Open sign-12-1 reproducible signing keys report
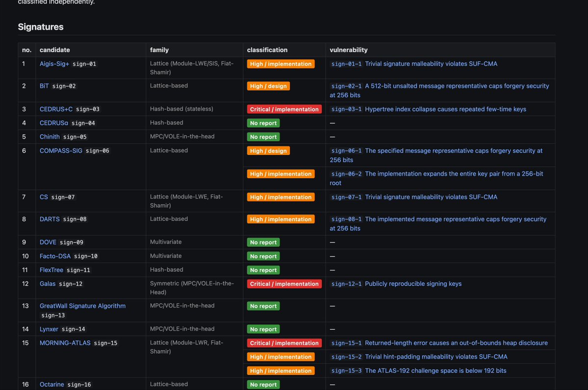The image size is (588, 390). tap(396, 284)
